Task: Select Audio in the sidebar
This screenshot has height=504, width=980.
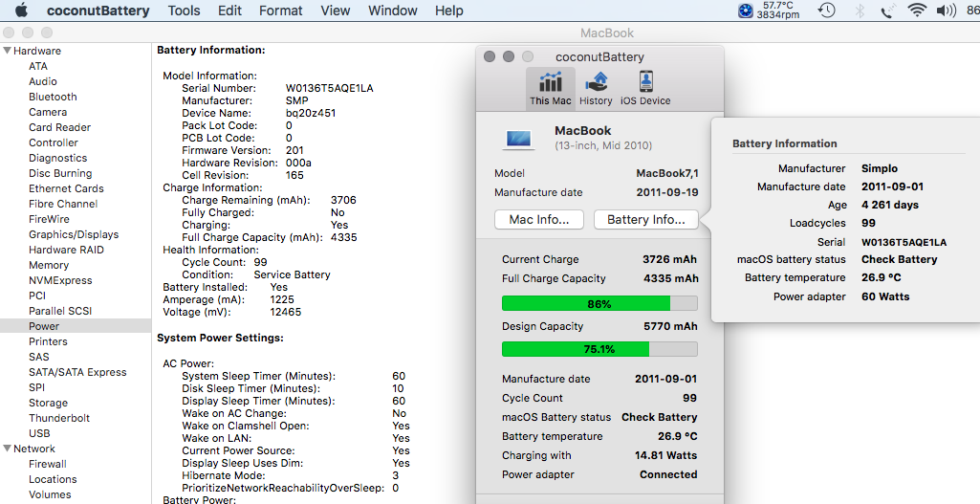Action: [x=42, y=81]
